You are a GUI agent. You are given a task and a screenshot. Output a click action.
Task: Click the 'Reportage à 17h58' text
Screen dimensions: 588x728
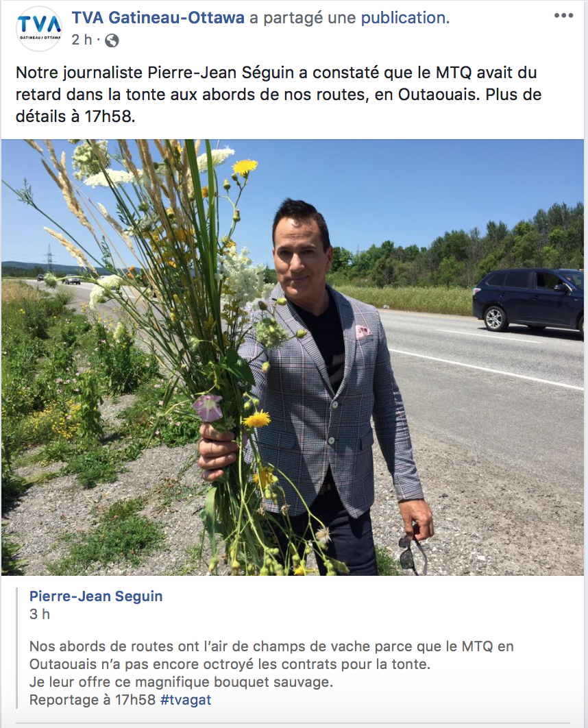pos(93,700)
